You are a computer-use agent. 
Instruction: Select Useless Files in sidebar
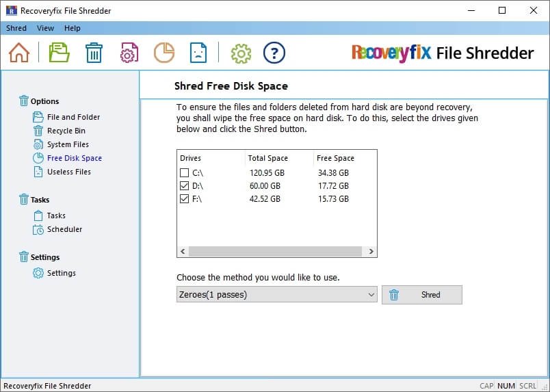68,172
